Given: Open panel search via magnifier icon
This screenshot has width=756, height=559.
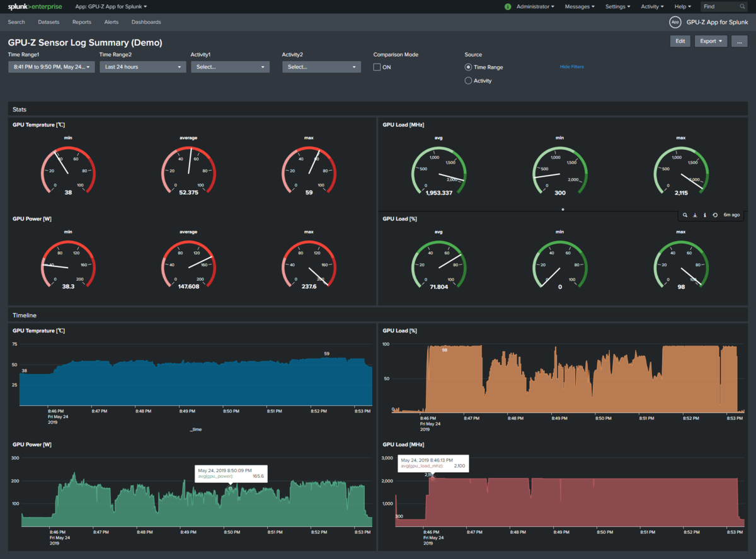Looking at the screenshot, I should tap(685, 215).
